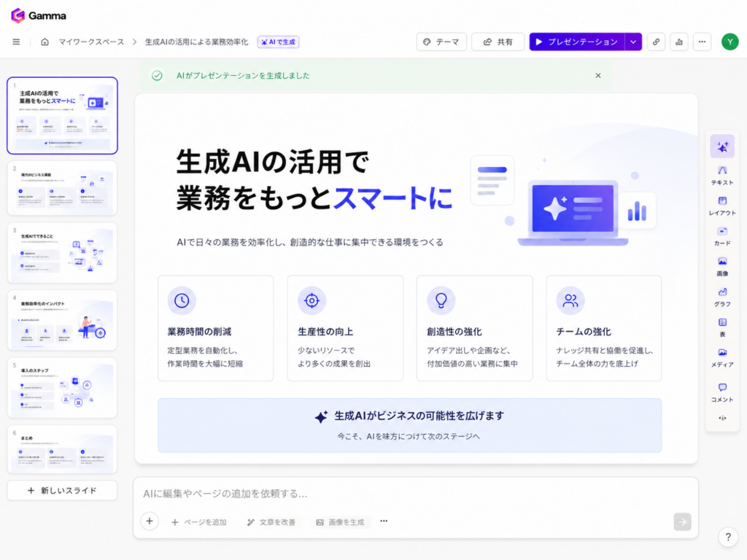
Task: Open analytics bar chart icon
Action: pyautogui.click(x=679, y=42)
